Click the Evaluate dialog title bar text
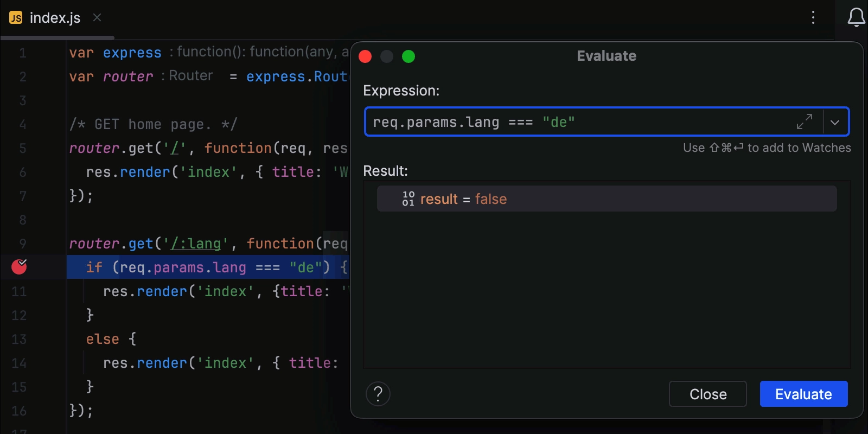 (x=607, y=56)
